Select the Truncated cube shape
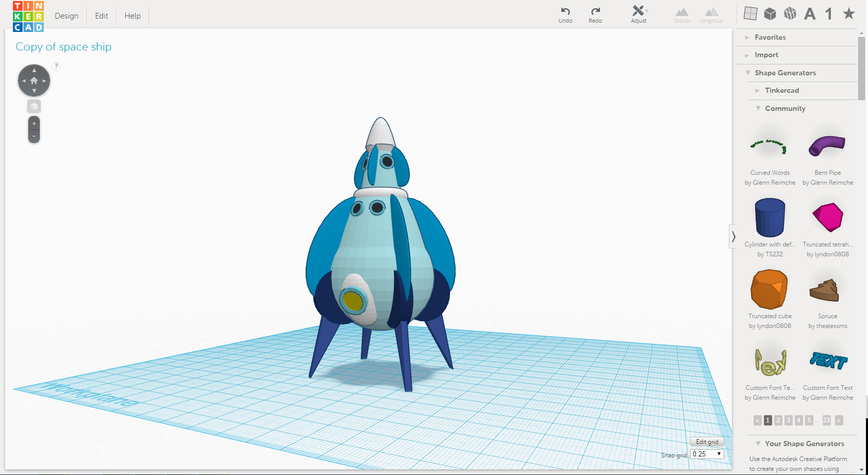The image size is (868, 475). coord(770,289)
